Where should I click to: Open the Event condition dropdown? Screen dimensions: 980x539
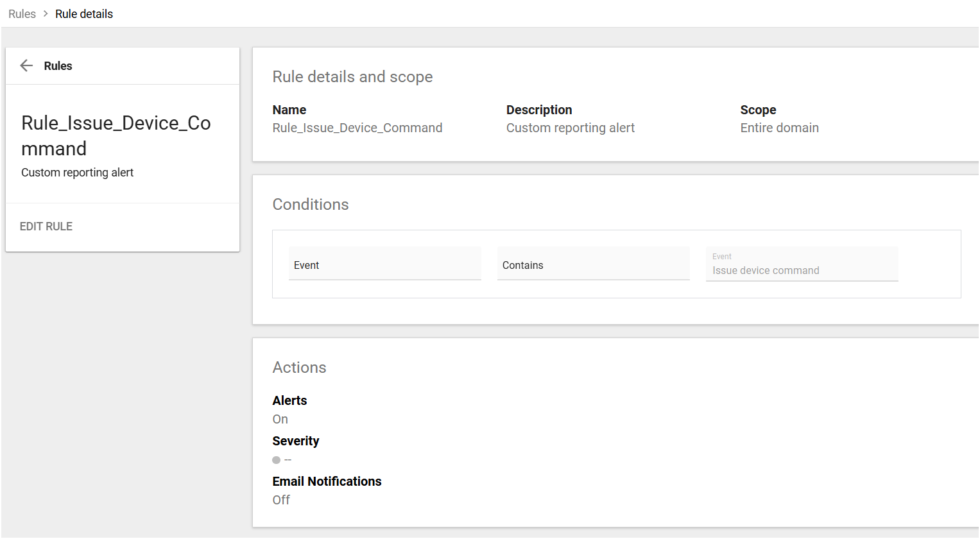[384, 264]
